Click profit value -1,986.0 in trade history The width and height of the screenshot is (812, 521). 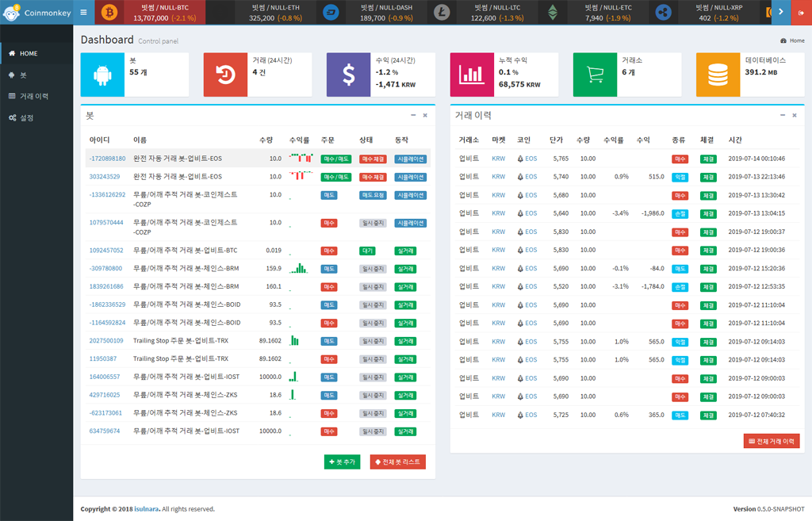click(x=653, y=213)
